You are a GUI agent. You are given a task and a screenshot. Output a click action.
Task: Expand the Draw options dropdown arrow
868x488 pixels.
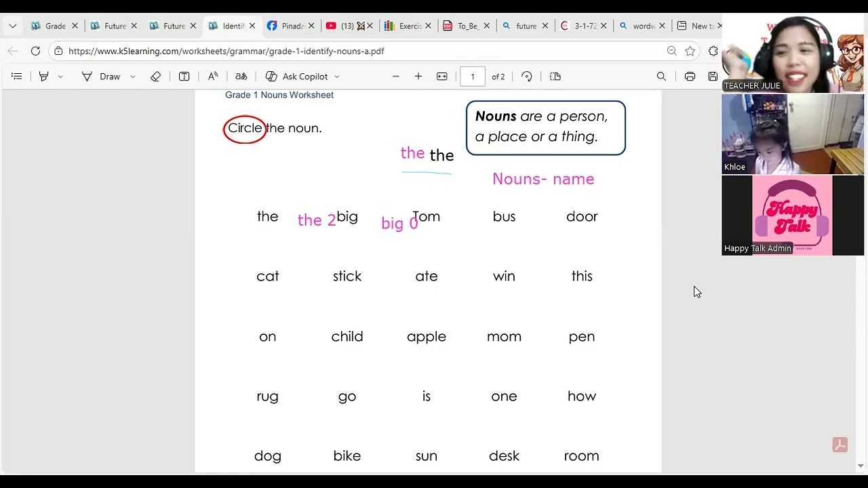coord(132,77)
